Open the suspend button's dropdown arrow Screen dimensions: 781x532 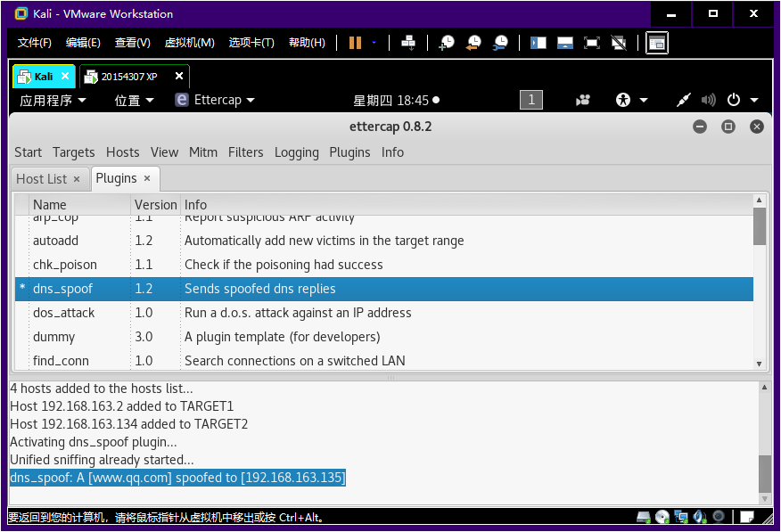click(x=374, y=43)
